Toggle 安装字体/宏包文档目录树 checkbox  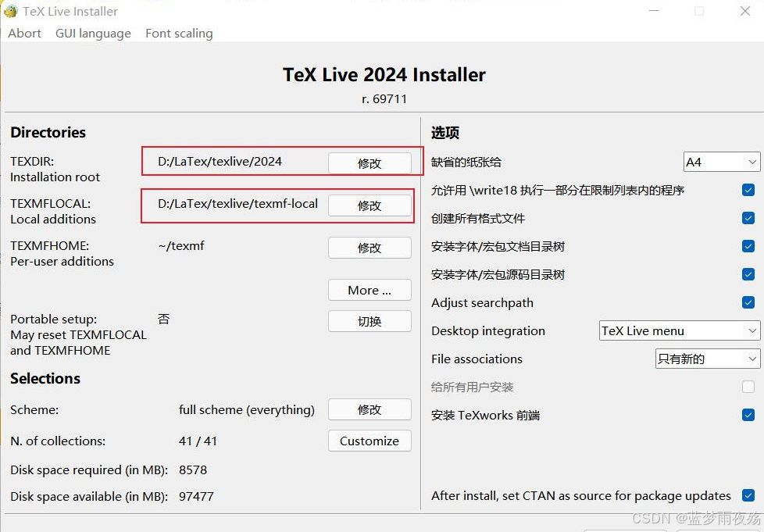(748, 246)
